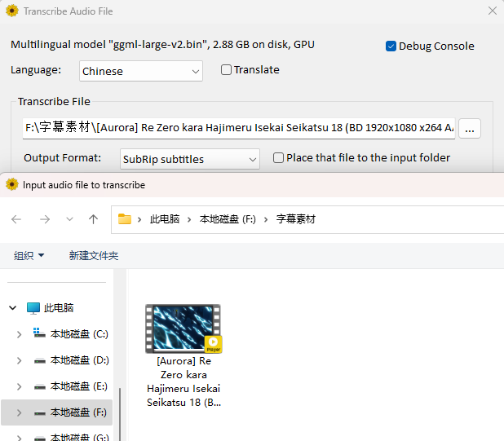Click the sunflower icon in the Input audio file dialog
Viewport: 504px width, 441px height.
pyautogui.click(x=12, y=185)
